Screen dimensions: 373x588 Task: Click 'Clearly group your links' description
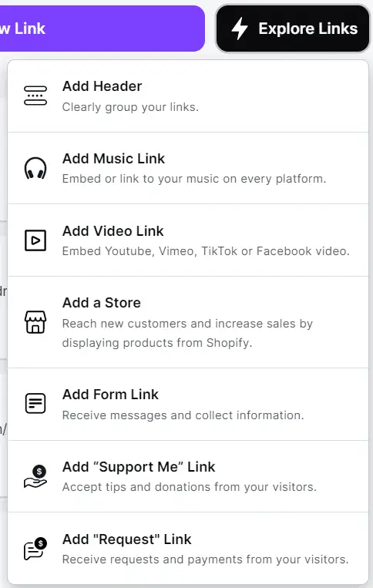click(130, 107)
